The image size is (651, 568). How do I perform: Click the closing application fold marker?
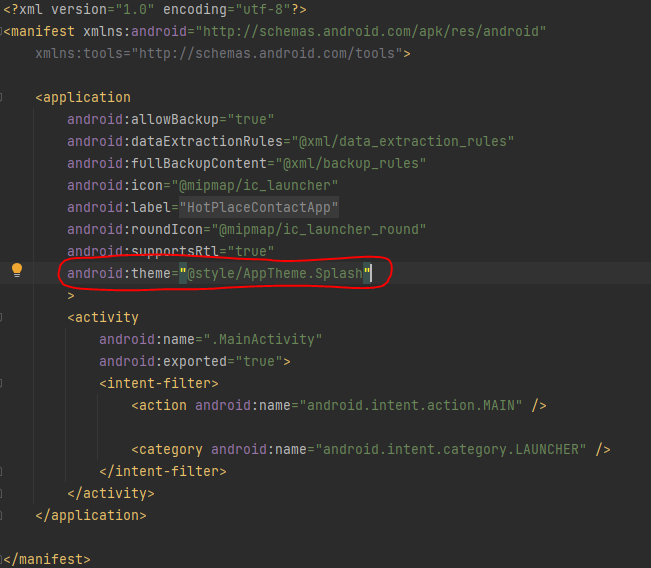pos(1,515)
